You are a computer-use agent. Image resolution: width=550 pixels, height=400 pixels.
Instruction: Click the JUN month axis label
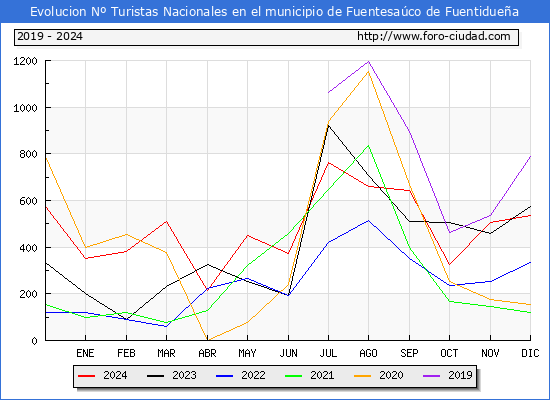pyautogui.click(x=288, y=353)
